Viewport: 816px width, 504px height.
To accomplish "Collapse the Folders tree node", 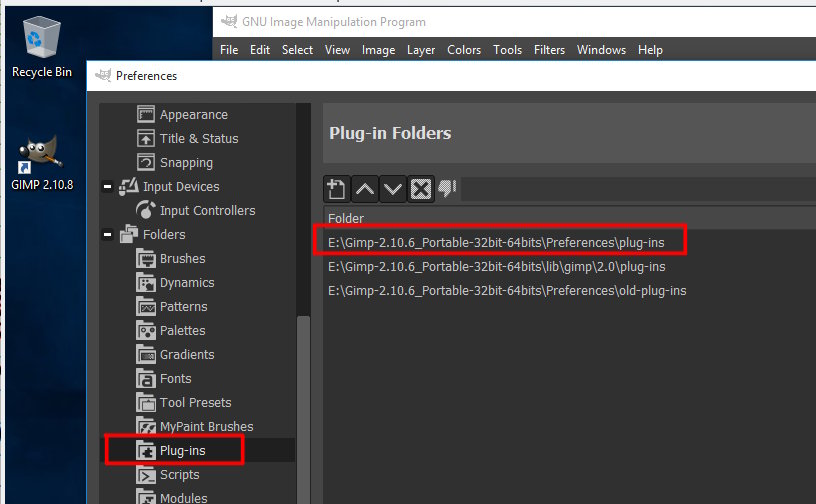I will pyautogui.click(x=107, y=234).
